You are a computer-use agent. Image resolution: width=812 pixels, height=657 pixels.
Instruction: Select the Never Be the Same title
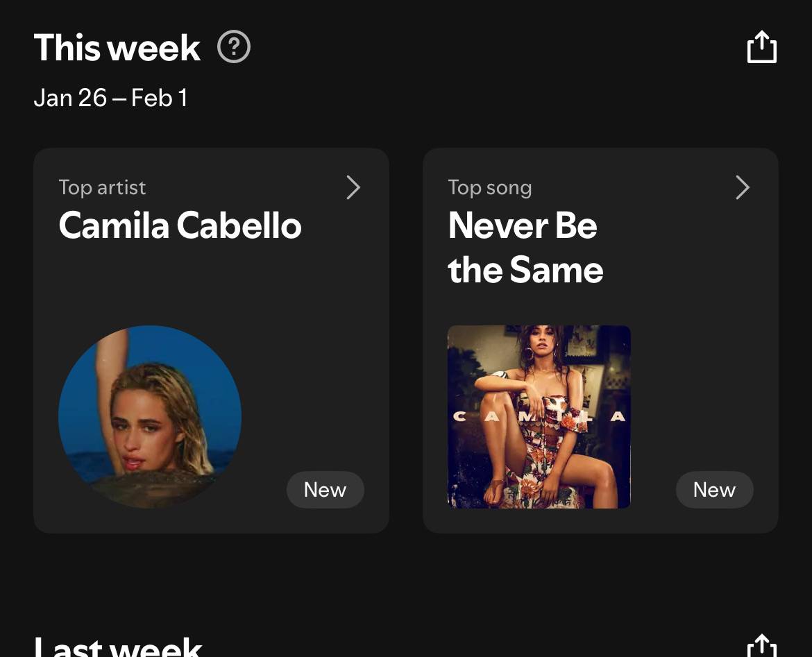pos(525,248)
